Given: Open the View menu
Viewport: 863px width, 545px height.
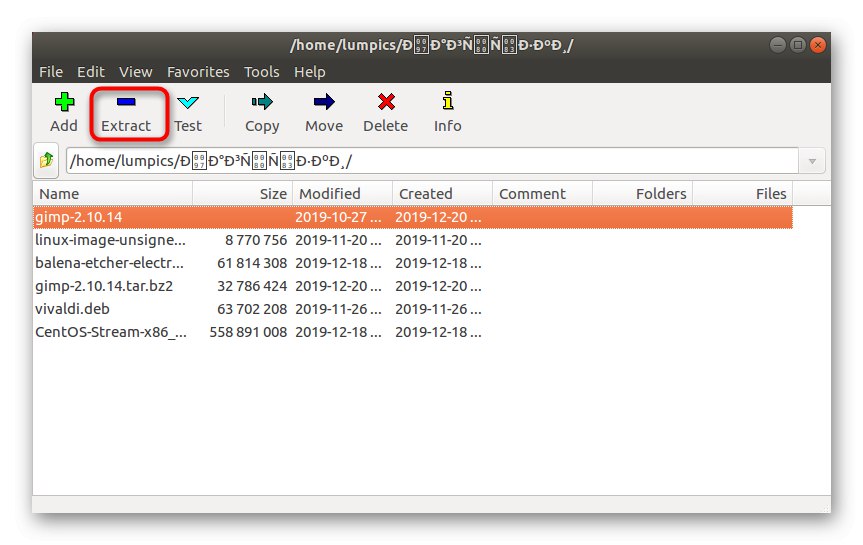Looking at the screenshot, I should (135, 72).
